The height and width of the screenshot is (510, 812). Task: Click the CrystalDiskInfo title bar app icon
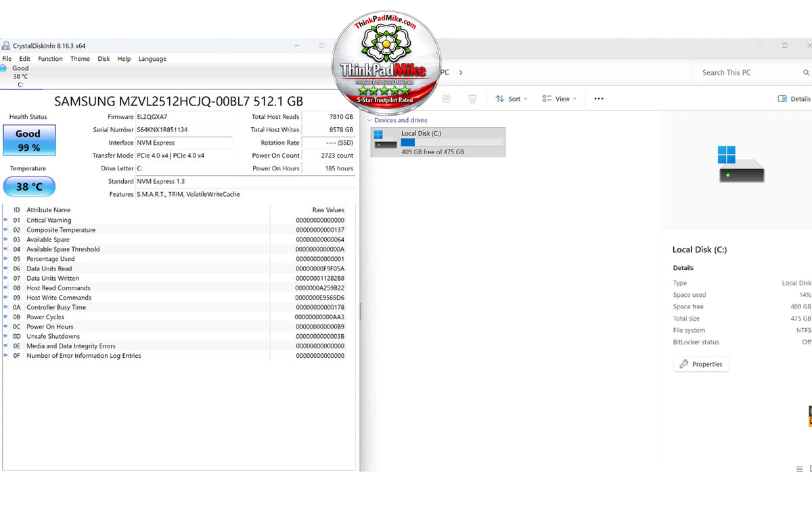pyautogui.click(x=5, y=46)
